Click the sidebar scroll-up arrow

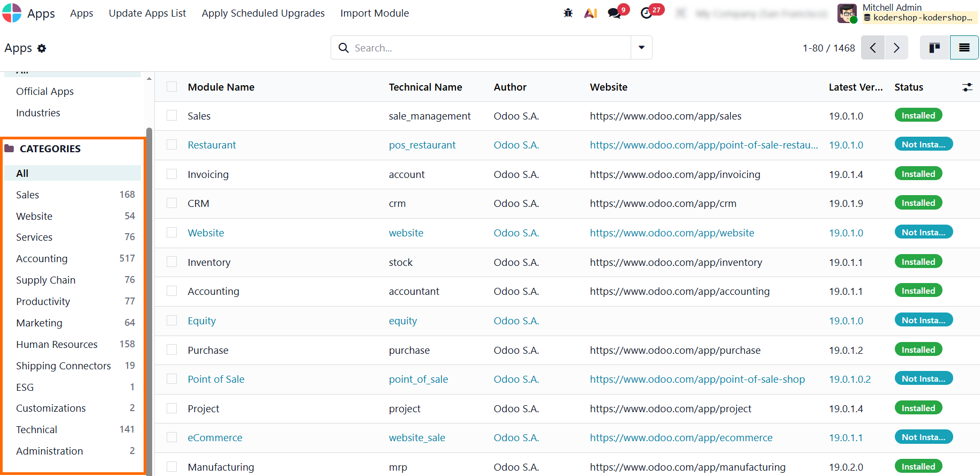(x=149, y=79)
